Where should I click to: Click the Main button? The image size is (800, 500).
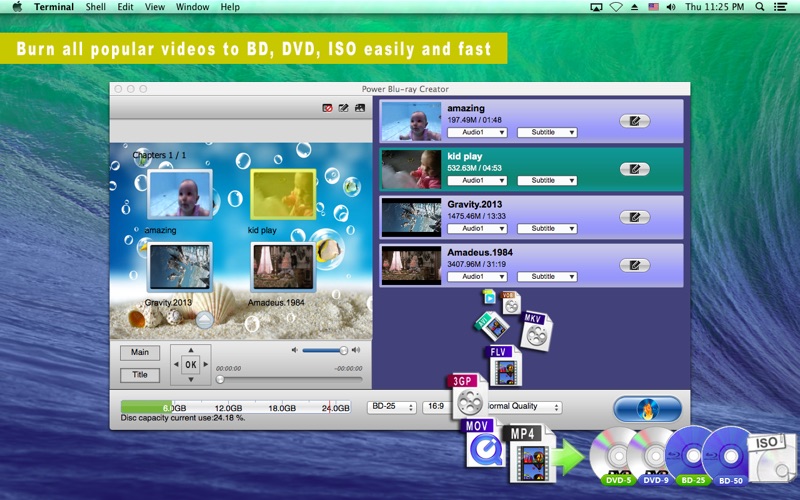pos(140,353)
